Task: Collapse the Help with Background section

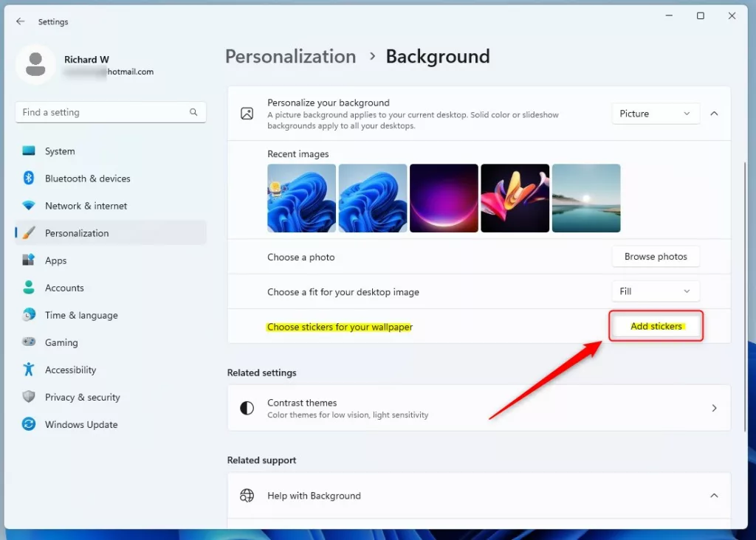Action: point(714,495)
